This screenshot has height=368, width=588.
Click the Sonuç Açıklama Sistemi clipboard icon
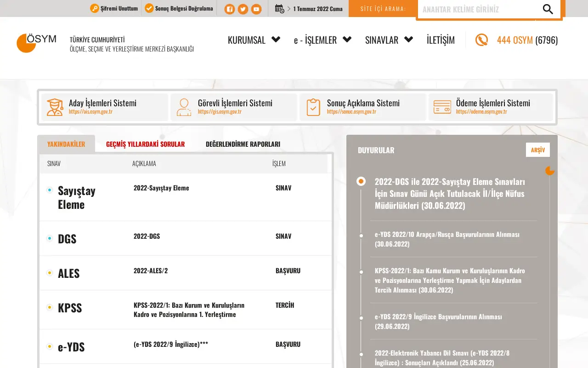click(x=313, y=107)
